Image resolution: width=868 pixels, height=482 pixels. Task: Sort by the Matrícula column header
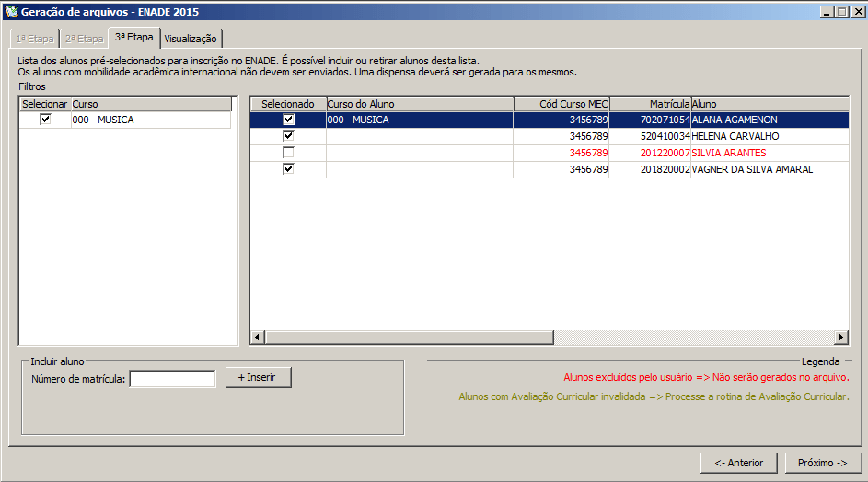(649, 104)
